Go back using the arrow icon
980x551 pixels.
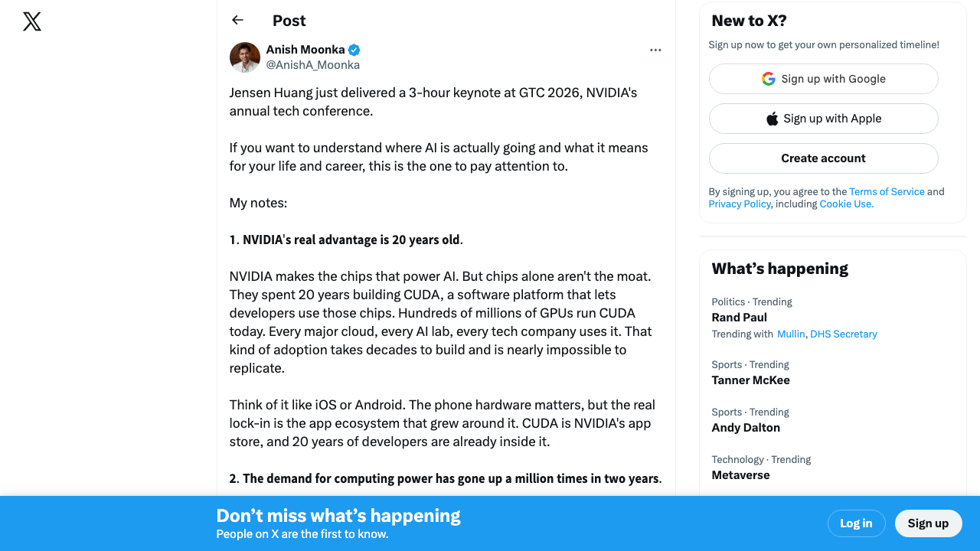(237, 21)
